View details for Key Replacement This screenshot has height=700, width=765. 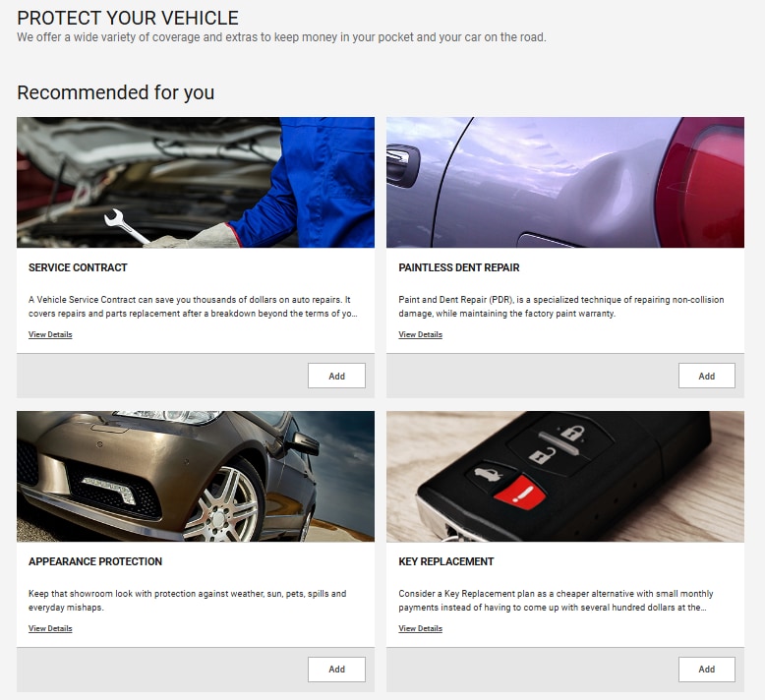click(420, 628)
